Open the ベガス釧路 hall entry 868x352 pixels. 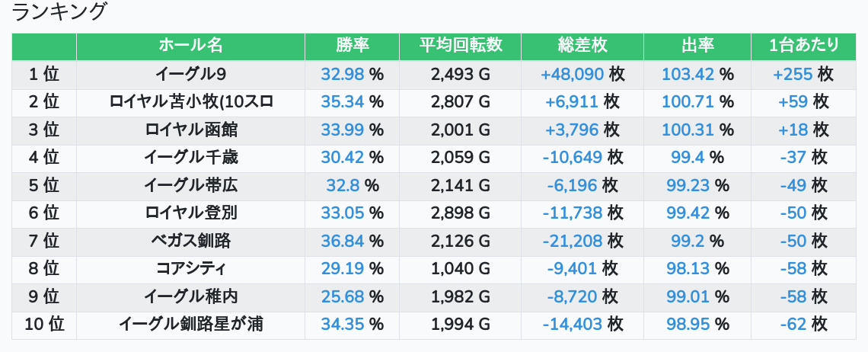[x=190, y=242]
